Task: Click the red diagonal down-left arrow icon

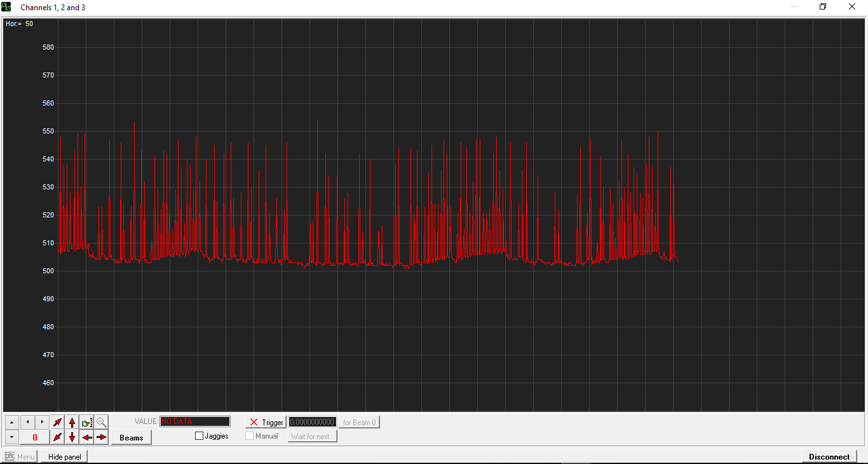Action: pos(58,437)
